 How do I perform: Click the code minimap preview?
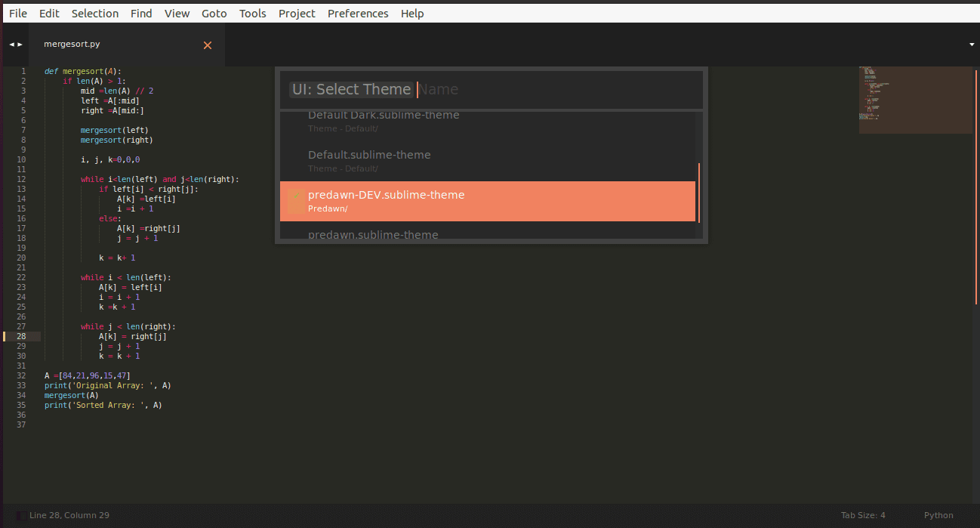coord(915,100)
